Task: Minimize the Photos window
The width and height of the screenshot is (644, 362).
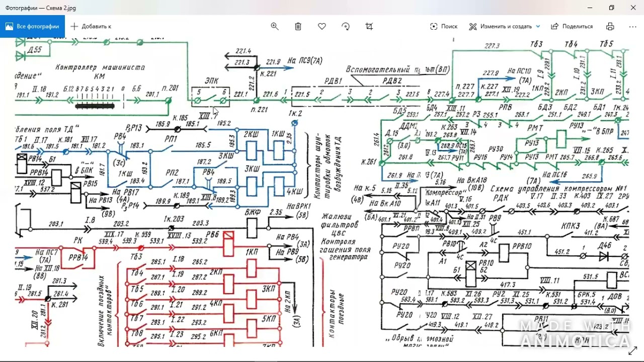Action: click(590, 8)
